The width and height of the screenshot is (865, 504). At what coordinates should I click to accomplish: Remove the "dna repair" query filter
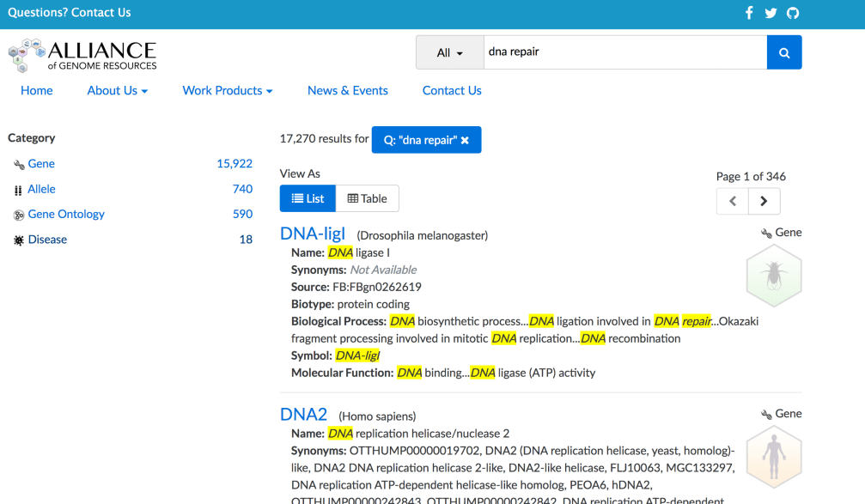tap(465, 140)
